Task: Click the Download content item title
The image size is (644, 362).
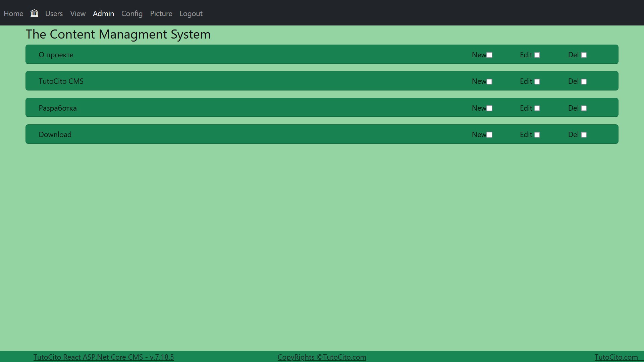Action: [55, 134]
